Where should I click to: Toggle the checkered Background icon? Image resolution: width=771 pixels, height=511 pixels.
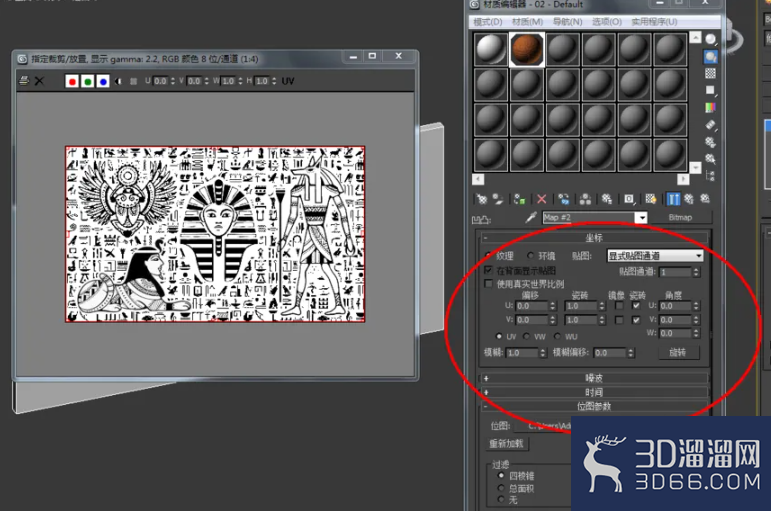point(711,74)
